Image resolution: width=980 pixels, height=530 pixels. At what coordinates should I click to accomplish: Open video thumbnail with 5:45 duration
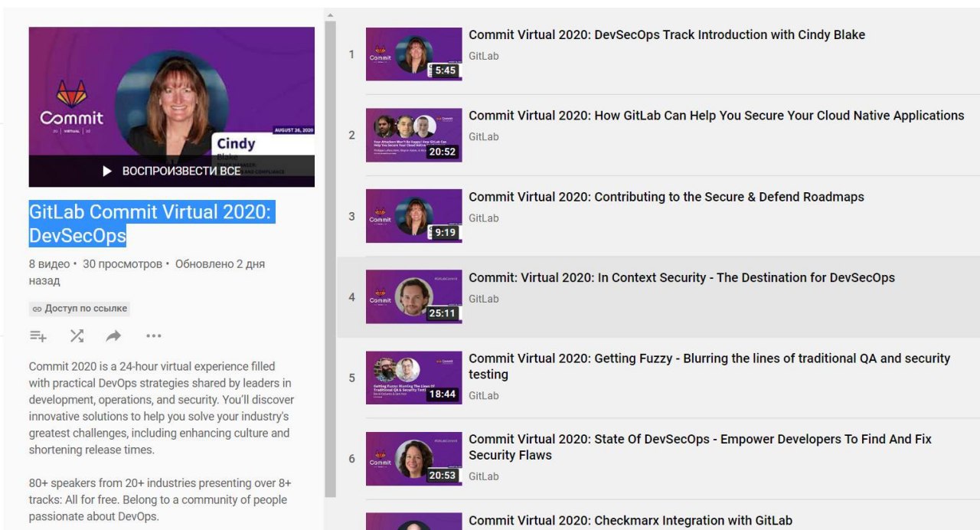click(413, 54)
